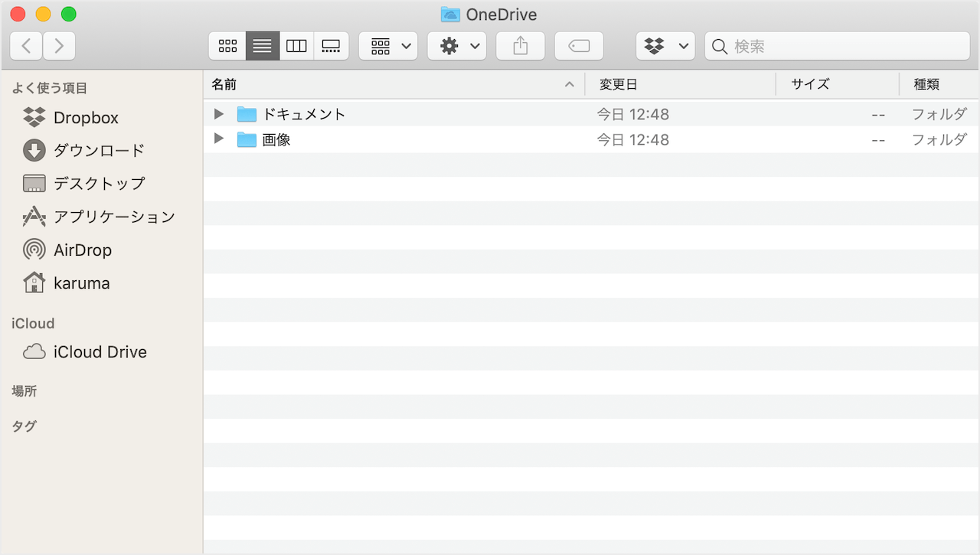Sort by the 変更日 column header

[681, 84]
